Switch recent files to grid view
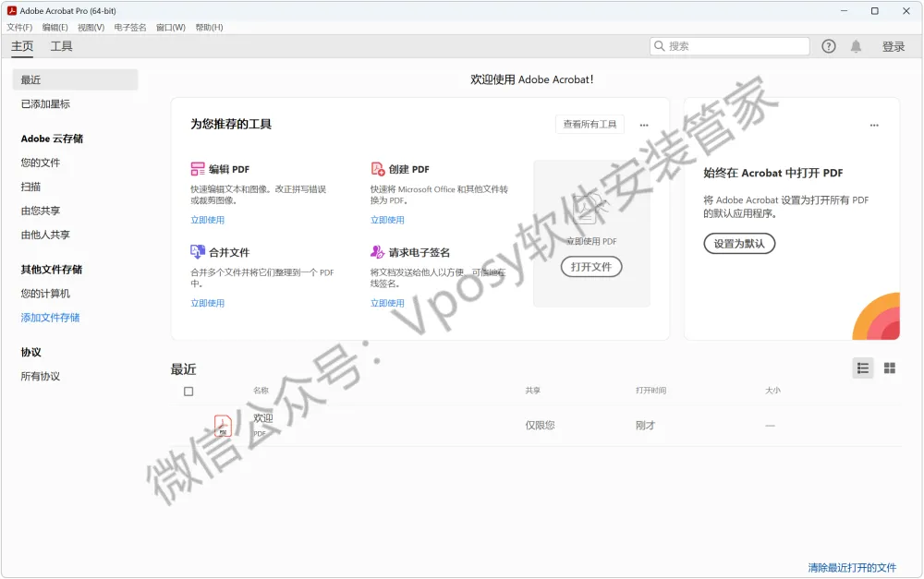Viewport: 924px width, 579px height. pyautogui.click(x=890, y=368)
